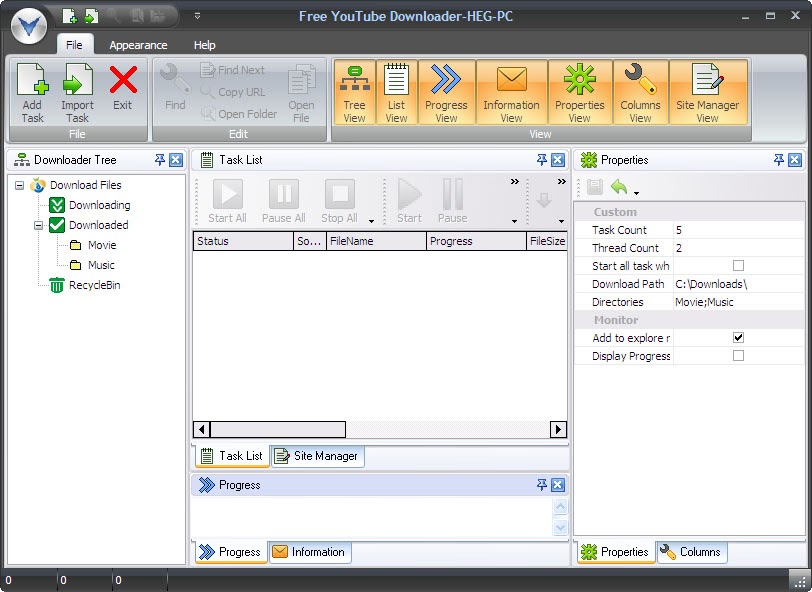Pin the Downloader Tree panel
The image size is (812, 592).
point(160,160)
